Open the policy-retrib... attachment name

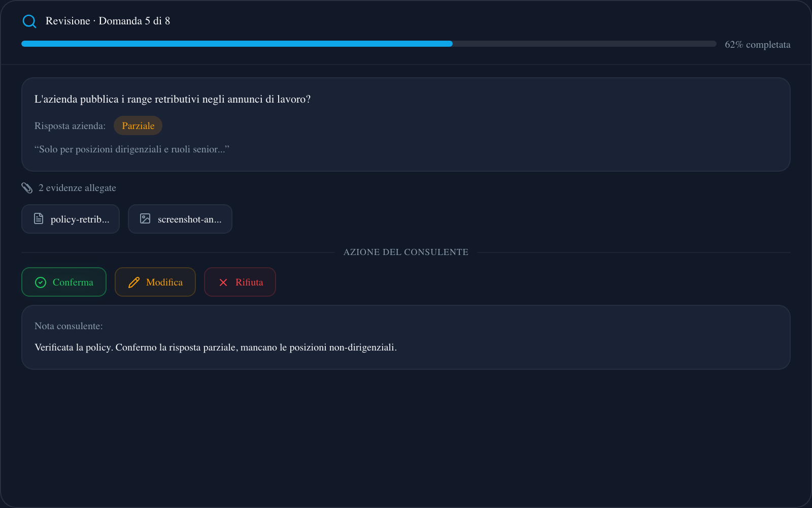(x=80, y=219)
